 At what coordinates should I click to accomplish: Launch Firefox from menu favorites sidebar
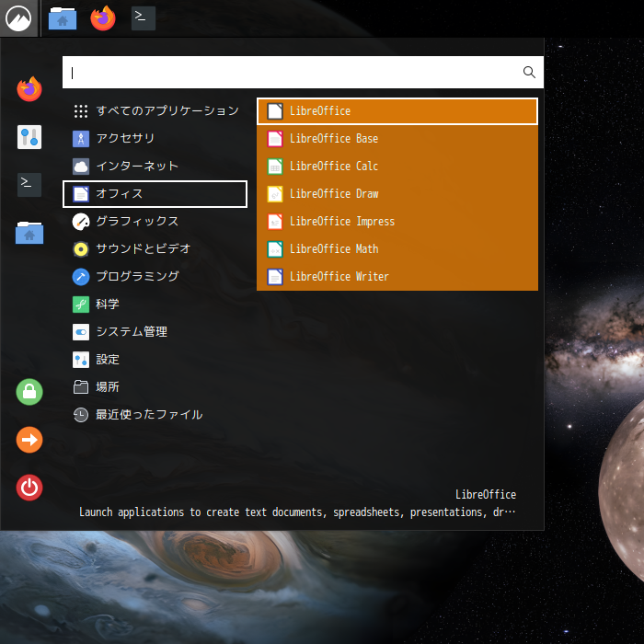(29, 89)
